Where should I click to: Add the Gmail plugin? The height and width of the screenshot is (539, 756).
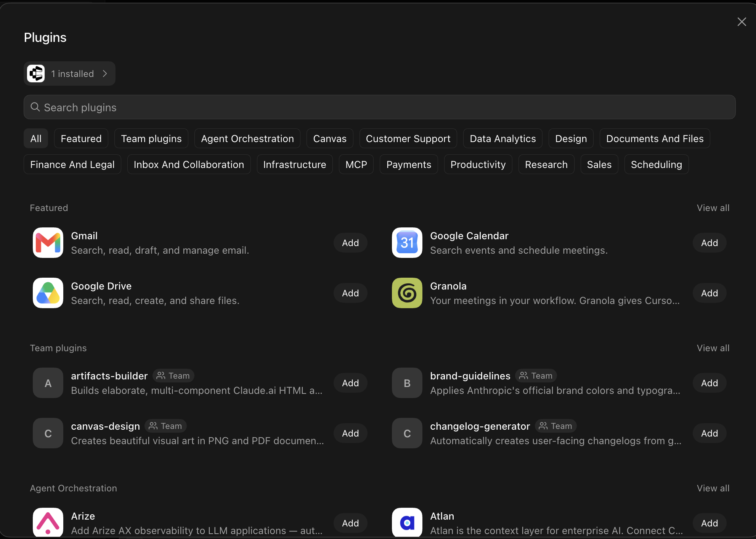tap(350, 243)
